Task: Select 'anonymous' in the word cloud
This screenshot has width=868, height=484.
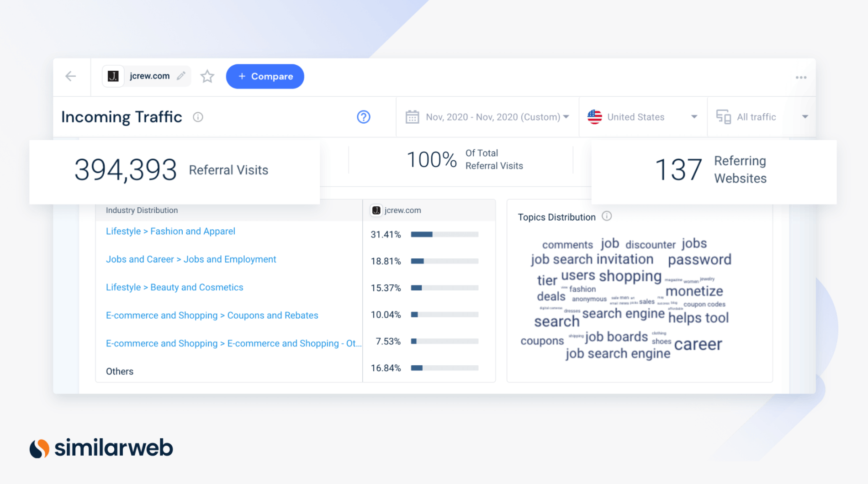Action: 589,300
